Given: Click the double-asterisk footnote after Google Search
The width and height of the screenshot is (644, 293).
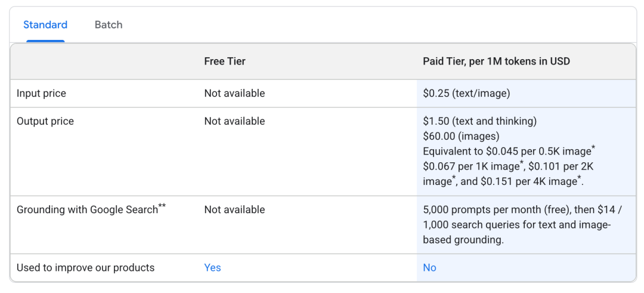Looking at the screenshot, I should coord(162,206).
